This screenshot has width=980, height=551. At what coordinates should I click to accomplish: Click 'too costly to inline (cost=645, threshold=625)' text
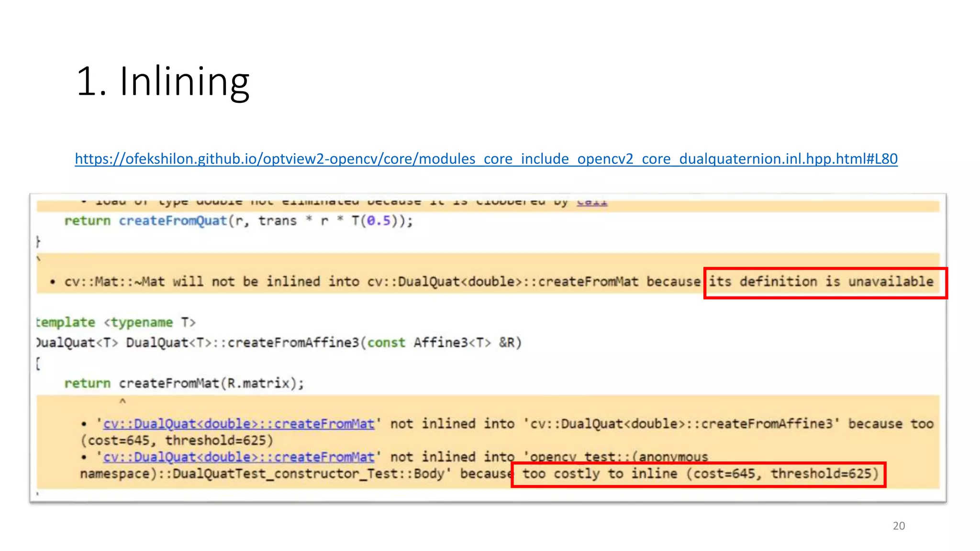click(701, 474)
